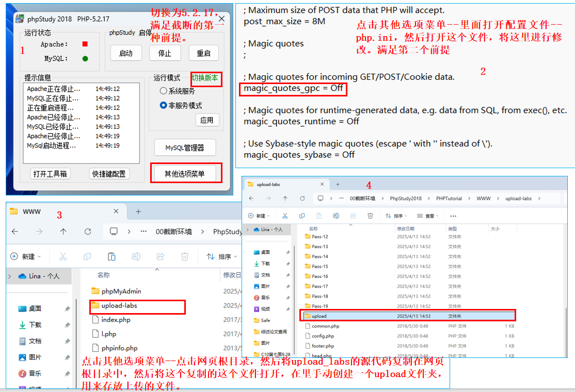This screenshot has height=392, width=575.
Task: Select the upload-labs tab in upload-labs window
Action: (x=286, y=184)
